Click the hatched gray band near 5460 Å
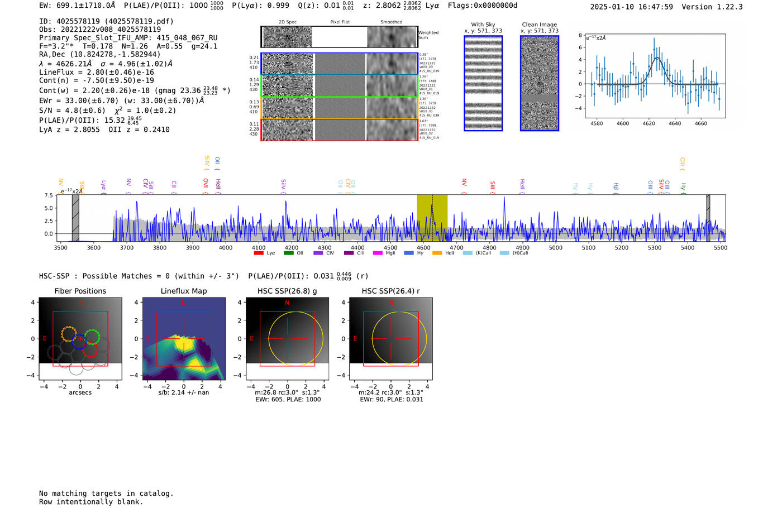 pyautogui.click(x=708, y=218)
